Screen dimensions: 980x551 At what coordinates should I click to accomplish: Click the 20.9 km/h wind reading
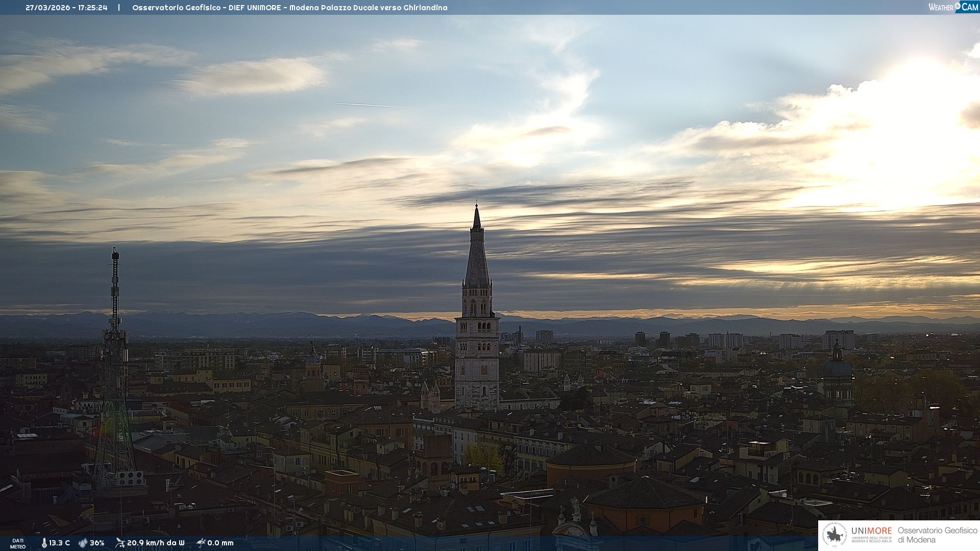tap(155, 543)
